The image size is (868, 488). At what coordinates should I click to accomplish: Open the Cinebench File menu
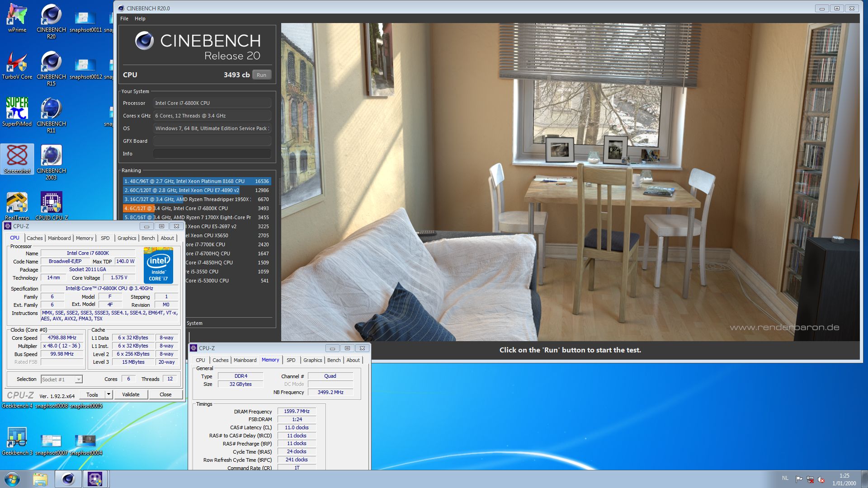tap(124, 19)
